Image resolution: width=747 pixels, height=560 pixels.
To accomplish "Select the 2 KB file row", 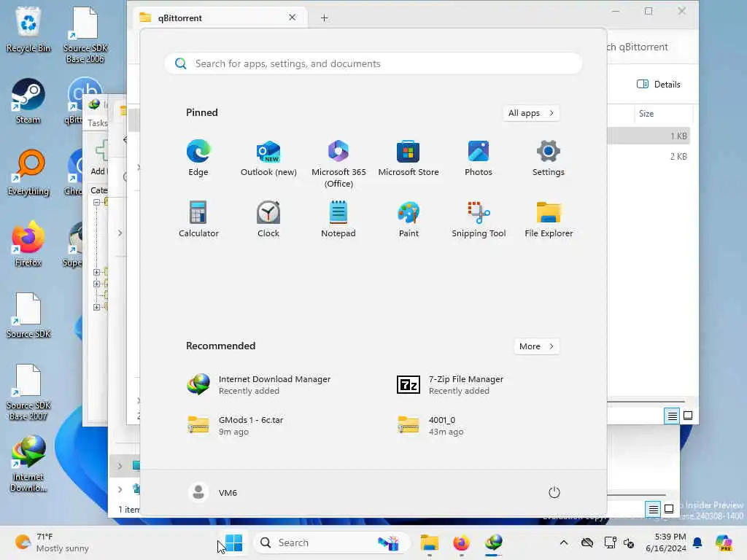I will [649, 156].
